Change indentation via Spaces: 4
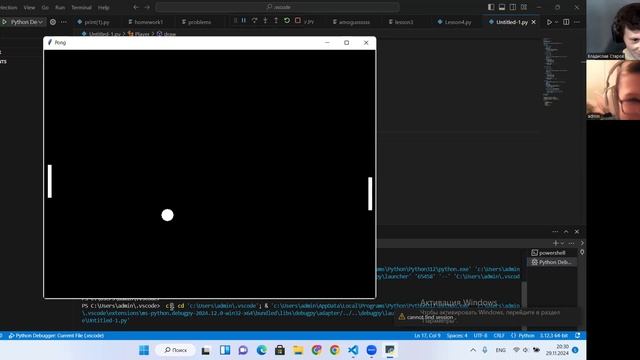Image resolution: width=640 pixels, height=360 pixels. tap(457, 336)
